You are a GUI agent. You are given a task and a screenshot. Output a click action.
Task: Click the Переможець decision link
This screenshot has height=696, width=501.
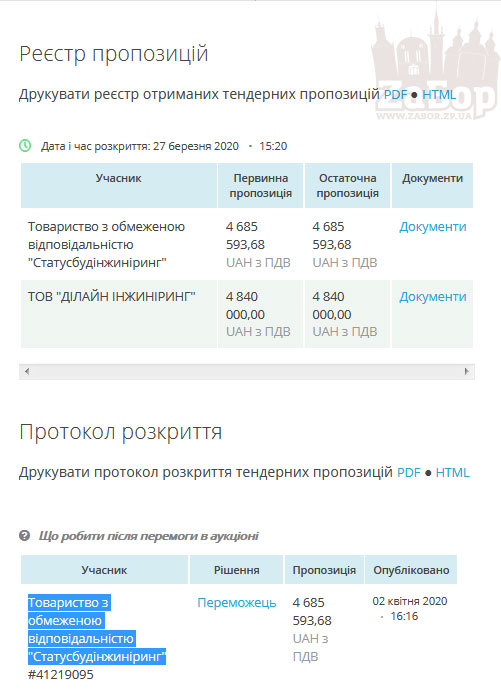[x=237, y=602]
